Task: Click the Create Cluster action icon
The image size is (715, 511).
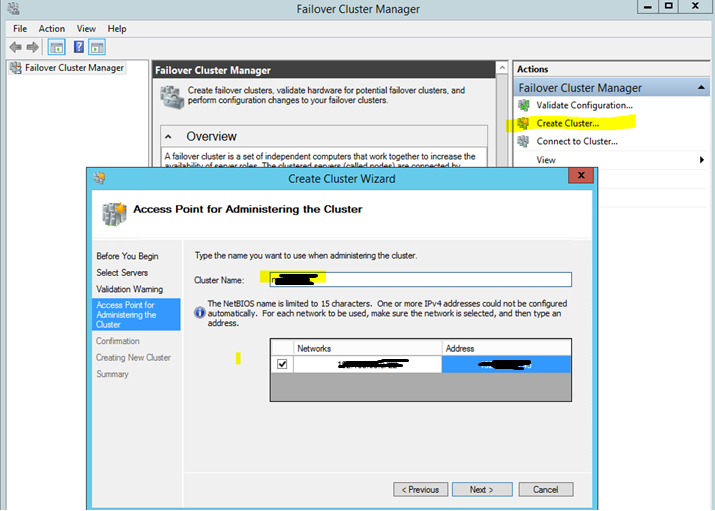Action: (x=523, y=123)
